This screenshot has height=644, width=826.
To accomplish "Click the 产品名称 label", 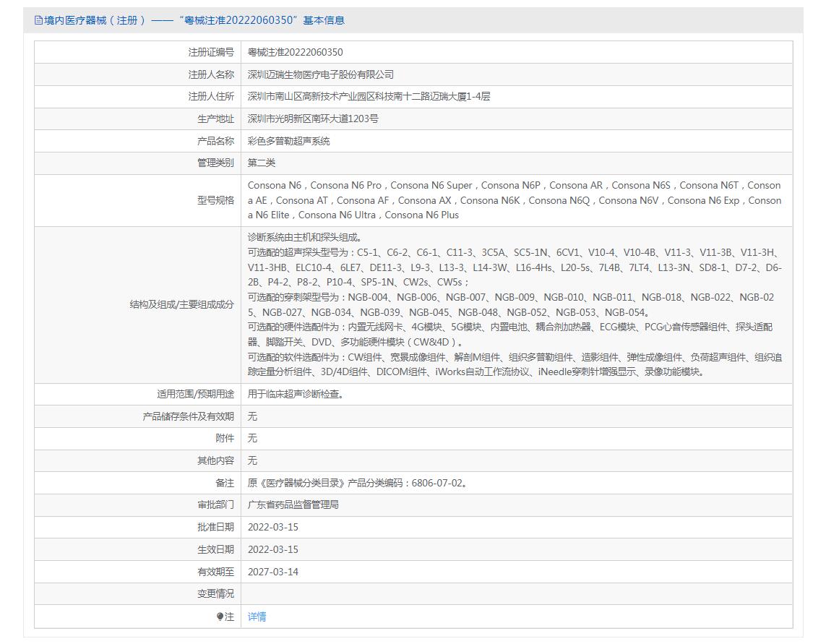I will coord(215,141).
